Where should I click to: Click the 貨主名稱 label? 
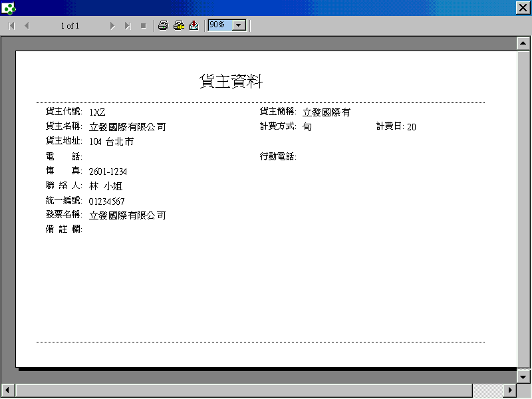click(x=64, y=126)
